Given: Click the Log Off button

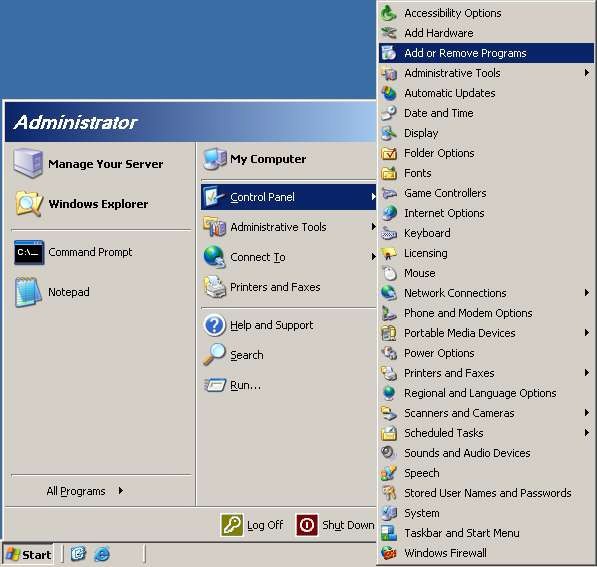Looking at the screenshot, I should pos(252,525).
